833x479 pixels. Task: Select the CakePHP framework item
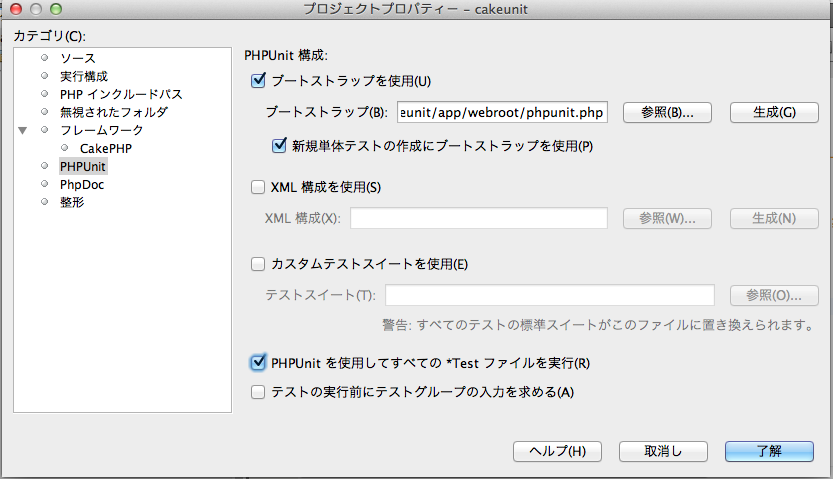coord(106,148)
